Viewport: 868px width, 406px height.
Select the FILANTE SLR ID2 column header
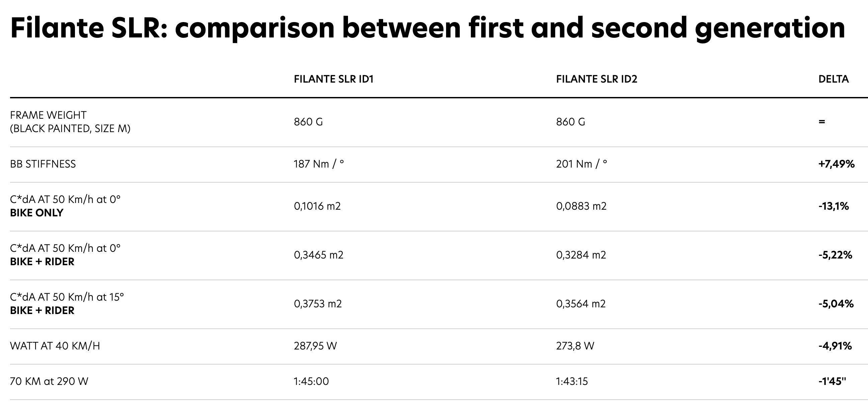(597, 79)
